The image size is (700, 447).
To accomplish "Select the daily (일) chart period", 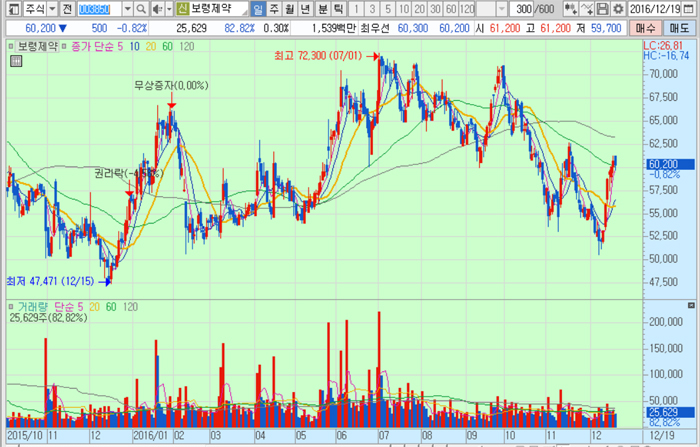I will tap(258, 8).
